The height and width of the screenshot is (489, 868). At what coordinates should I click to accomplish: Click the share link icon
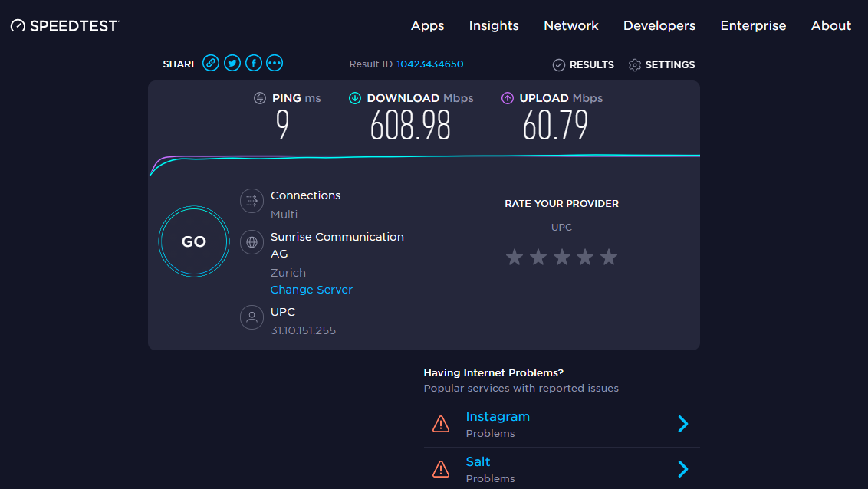tap(211, 64)
